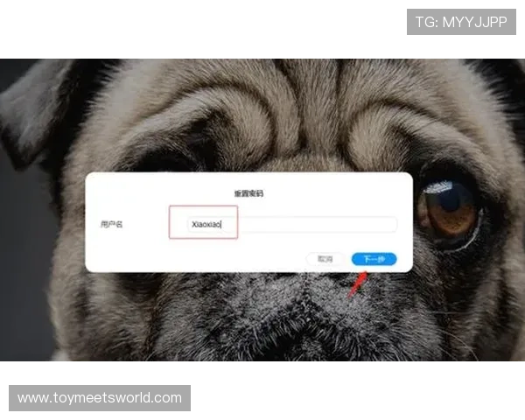Viewport: 525px width, 420px height.
Task: Click the typed text "Xiaoxiao"
Action: [x=206, y=225]
